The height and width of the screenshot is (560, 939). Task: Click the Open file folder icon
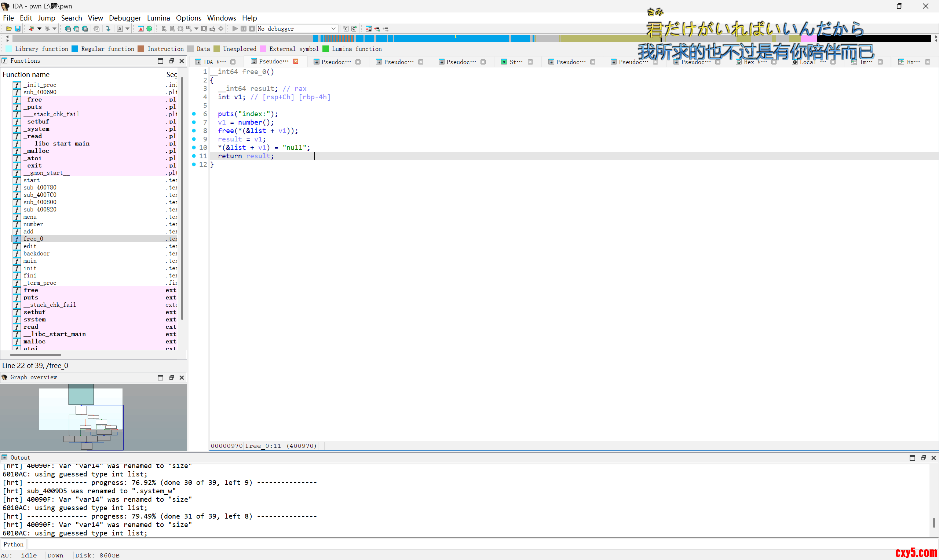pos(9,29)
